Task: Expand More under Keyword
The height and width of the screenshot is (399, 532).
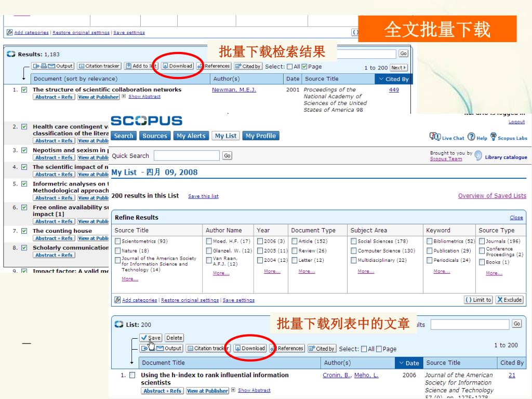Action: [x=442, y=271]
